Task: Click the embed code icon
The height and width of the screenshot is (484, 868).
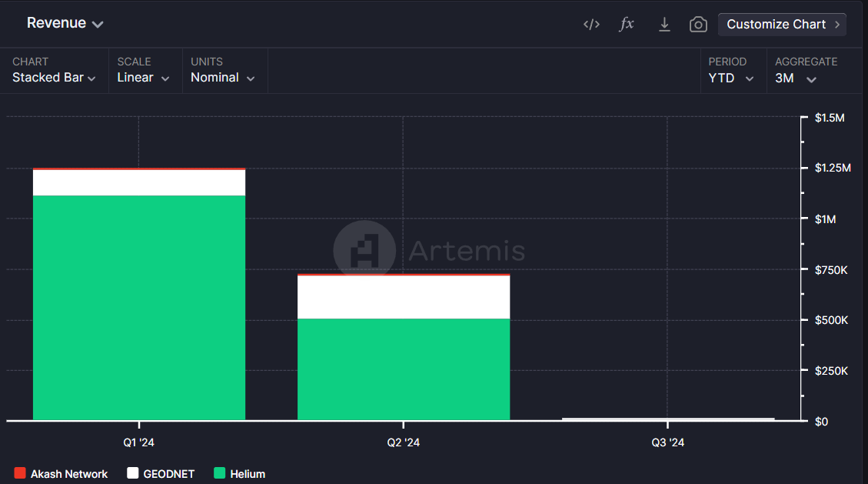Action: (x=591, y=25)
